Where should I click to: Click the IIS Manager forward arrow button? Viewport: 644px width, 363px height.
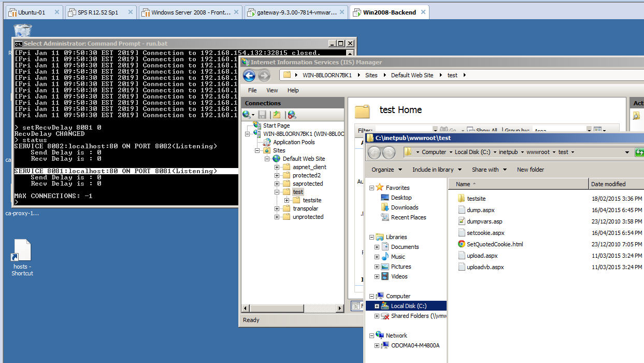click(264, 76)
